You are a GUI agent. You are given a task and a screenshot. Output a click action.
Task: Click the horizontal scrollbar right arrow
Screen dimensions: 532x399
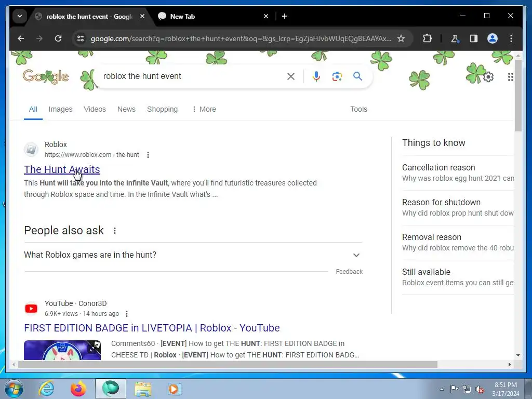point(509,364)
